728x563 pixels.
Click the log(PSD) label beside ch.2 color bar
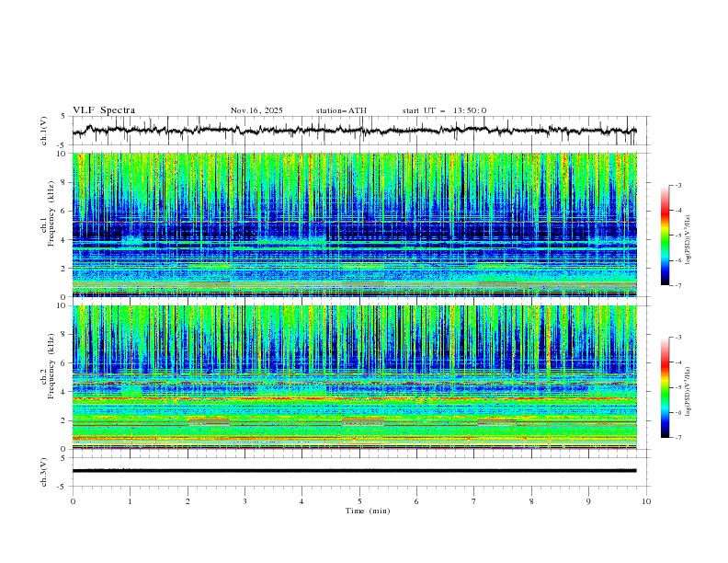[688, 392]
